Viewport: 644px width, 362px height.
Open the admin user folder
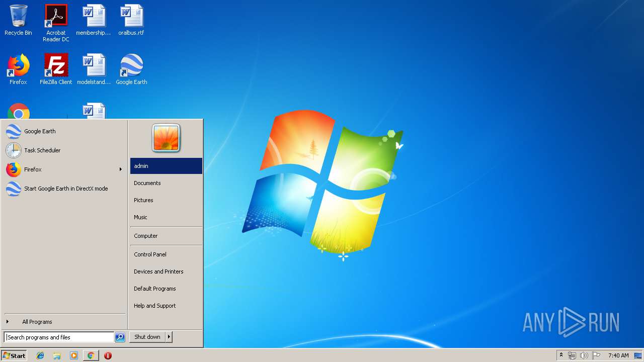[166, 166]
